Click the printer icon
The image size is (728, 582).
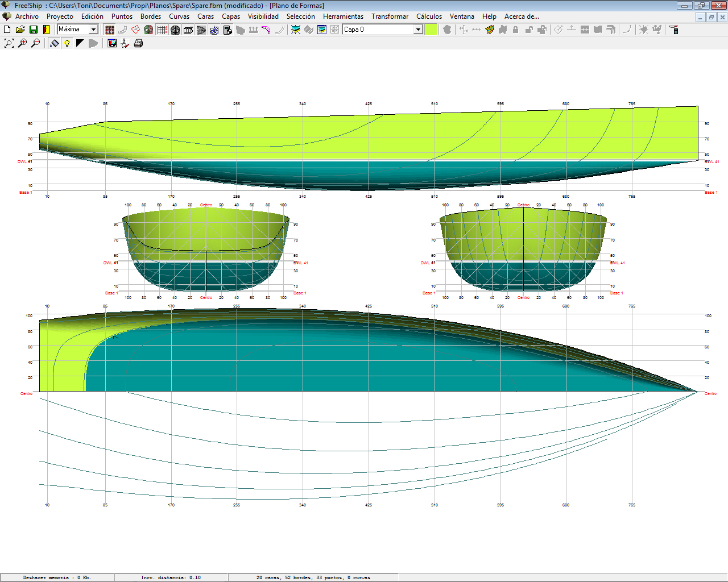pyautogui.click(x=138, y=43)
